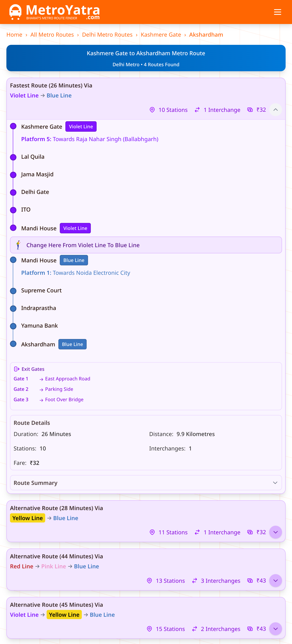
Task: Click the fare icon beside ₹43 on 44-minute route
Action: pyautogui.click(x=250, y=581)
